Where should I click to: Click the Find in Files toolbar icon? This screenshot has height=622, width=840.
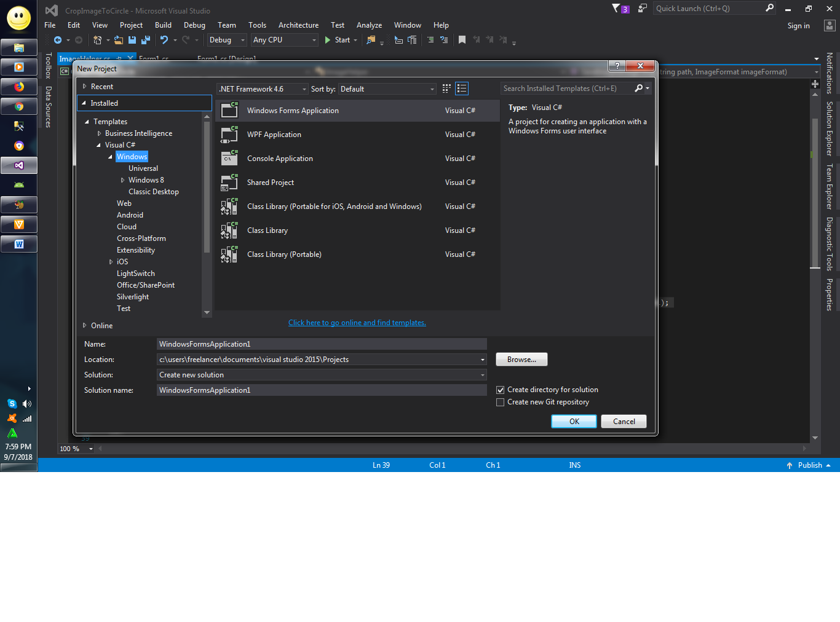pyautogui.click(x=371, y=40)
